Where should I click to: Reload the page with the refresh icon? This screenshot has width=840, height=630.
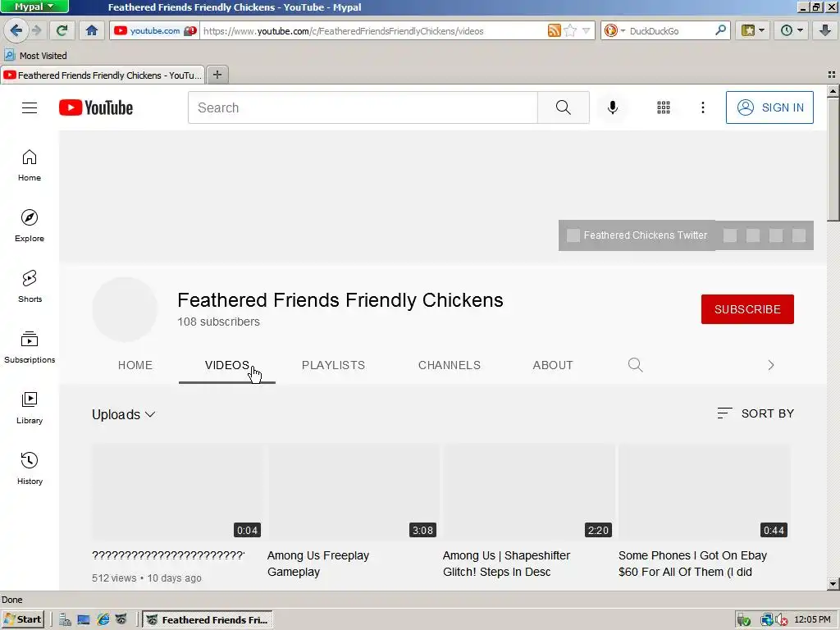[62, 30]
